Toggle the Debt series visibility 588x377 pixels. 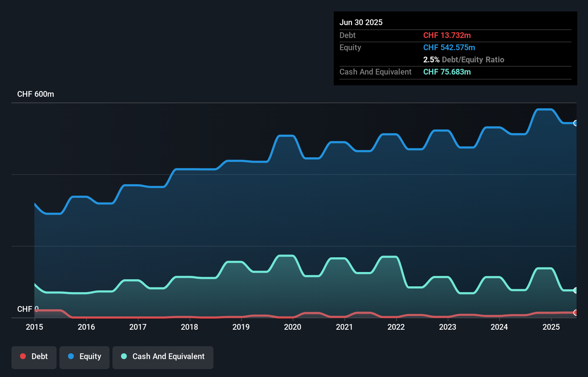click(x=34, y=357)
